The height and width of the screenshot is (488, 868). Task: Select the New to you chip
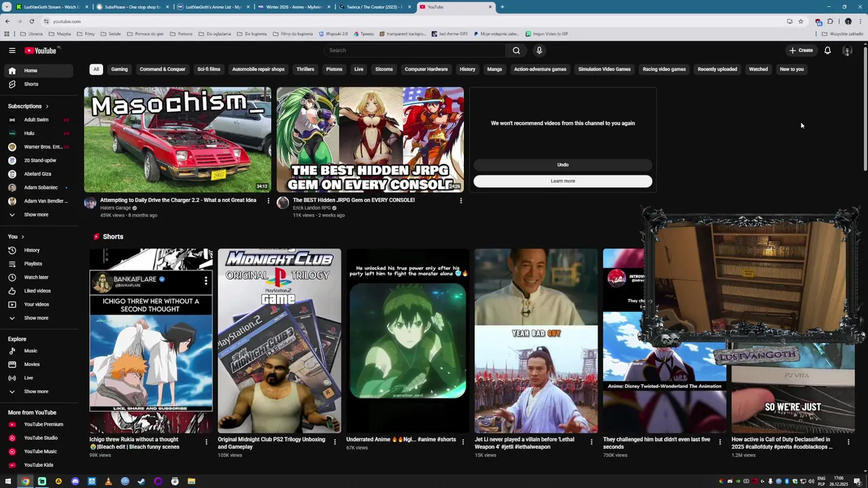click(791, 69)
